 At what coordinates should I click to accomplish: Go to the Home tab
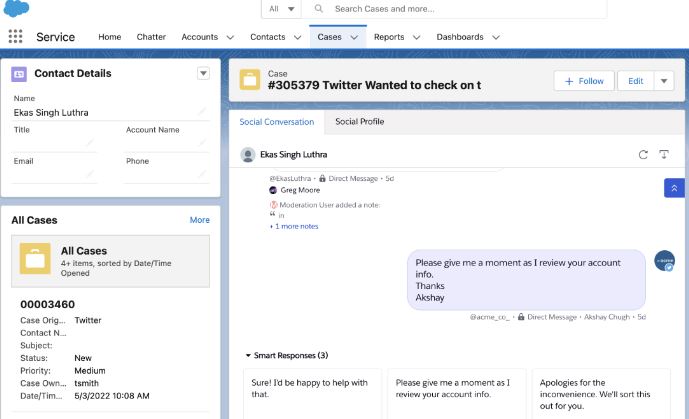[109, 37]
